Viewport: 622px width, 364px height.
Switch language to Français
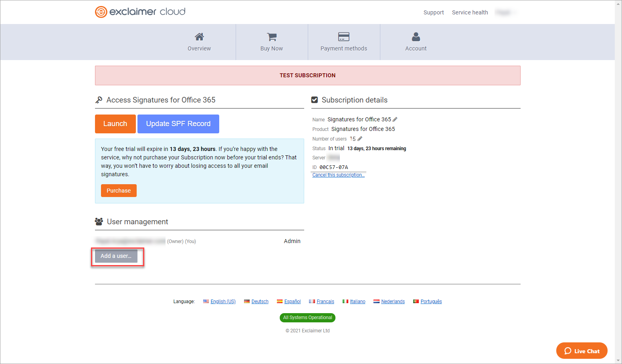325,302
